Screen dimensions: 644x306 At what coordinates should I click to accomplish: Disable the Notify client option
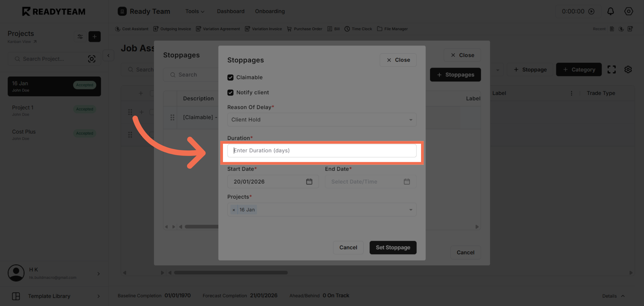tap(230, 92)
